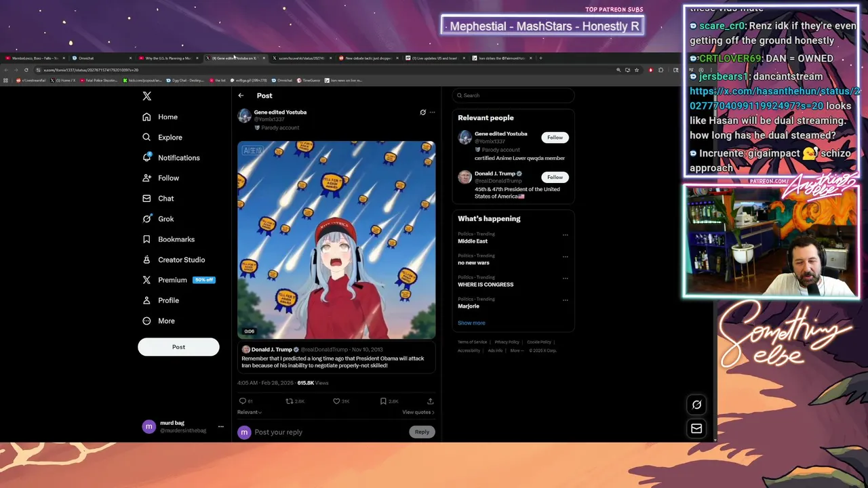Open the WHERE IS CONGRESS trending topic
Viewport: 868px width, 488px height.
pyautogui.click(x=486, y=285)
